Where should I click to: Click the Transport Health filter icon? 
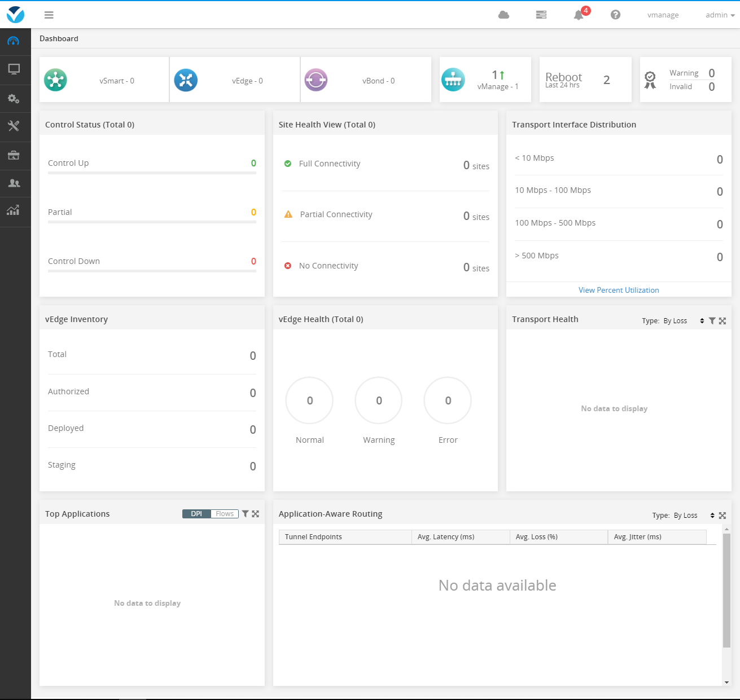tap(712, 320)
